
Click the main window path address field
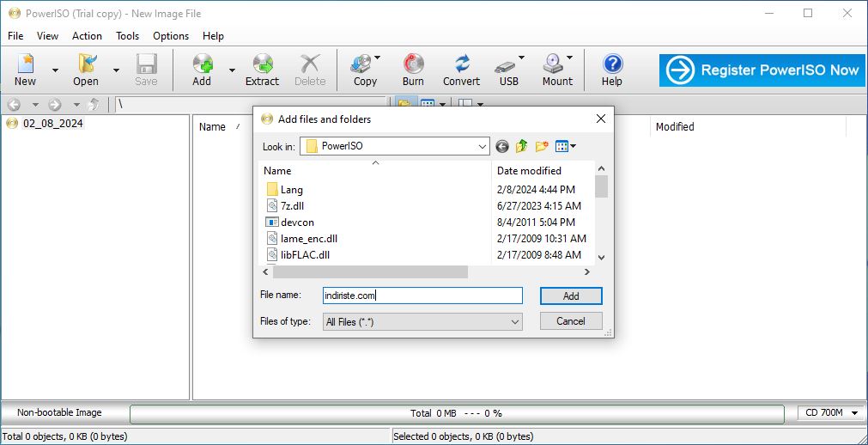251,104
